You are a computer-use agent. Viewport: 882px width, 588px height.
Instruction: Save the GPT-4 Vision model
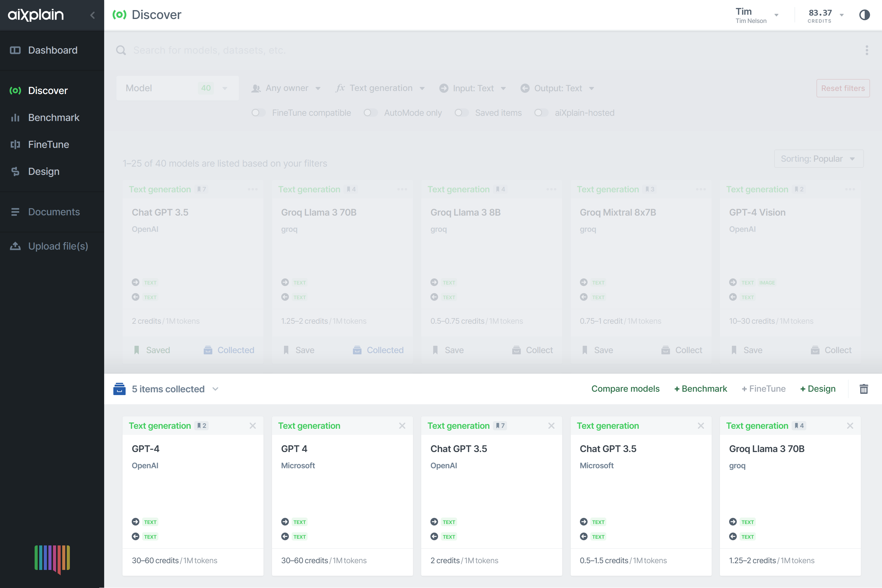click(747, 350)
